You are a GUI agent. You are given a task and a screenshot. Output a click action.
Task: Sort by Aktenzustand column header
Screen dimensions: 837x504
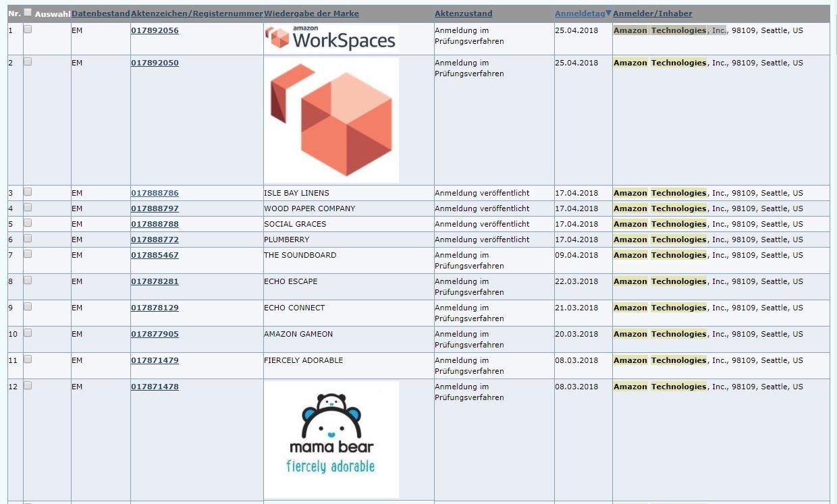[x=463, y=13]
